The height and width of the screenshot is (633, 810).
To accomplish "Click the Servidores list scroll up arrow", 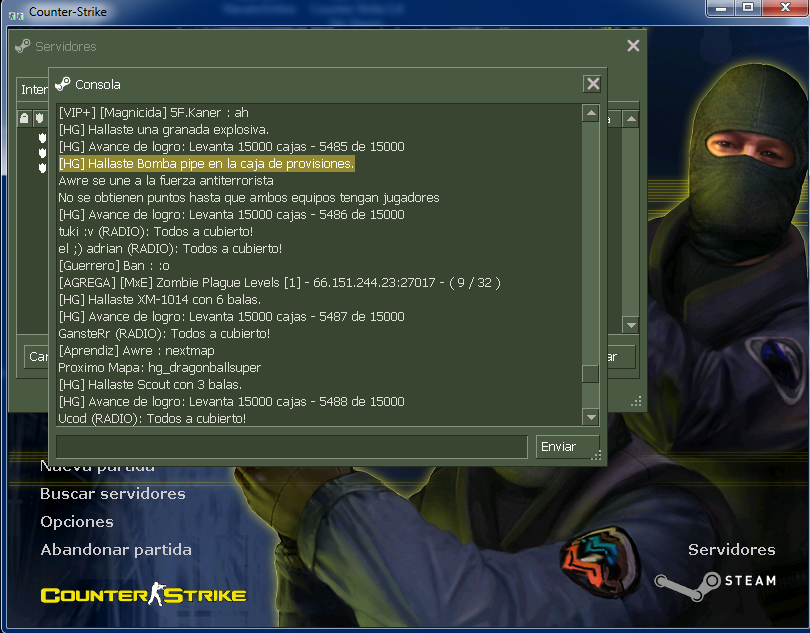I will 631,119.
